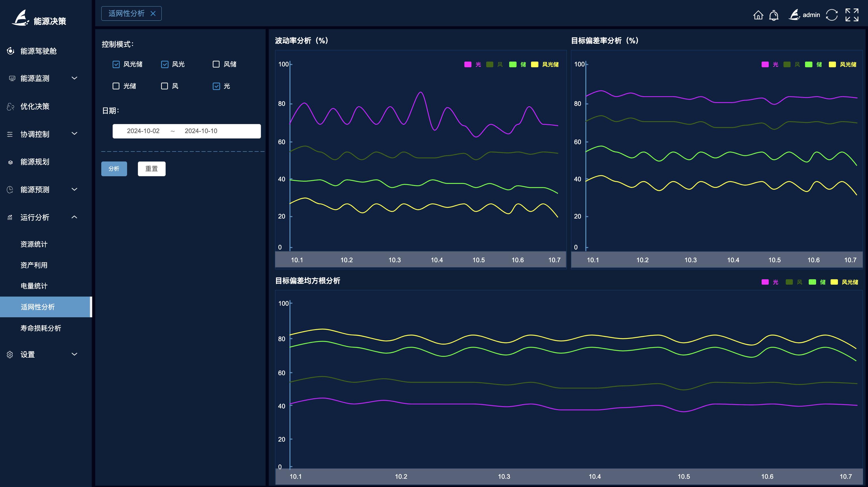This screenshot has width=868, height=487.
Task: Open the notification bell icon
Action: pos(774,15)
